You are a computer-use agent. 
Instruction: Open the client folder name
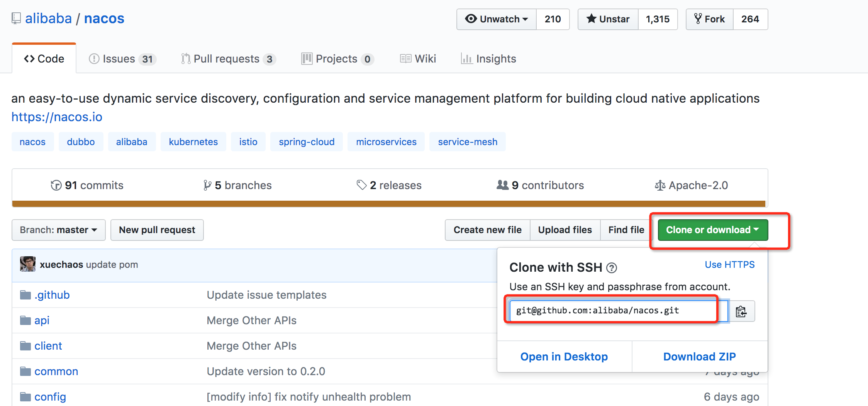pyautogui.click(x=48, y=346)
